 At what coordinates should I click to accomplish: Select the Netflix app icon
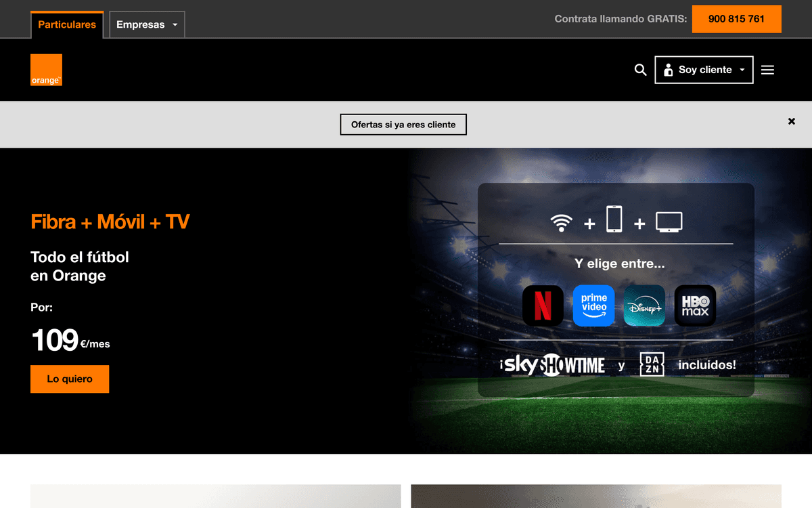tap(543, 305)
